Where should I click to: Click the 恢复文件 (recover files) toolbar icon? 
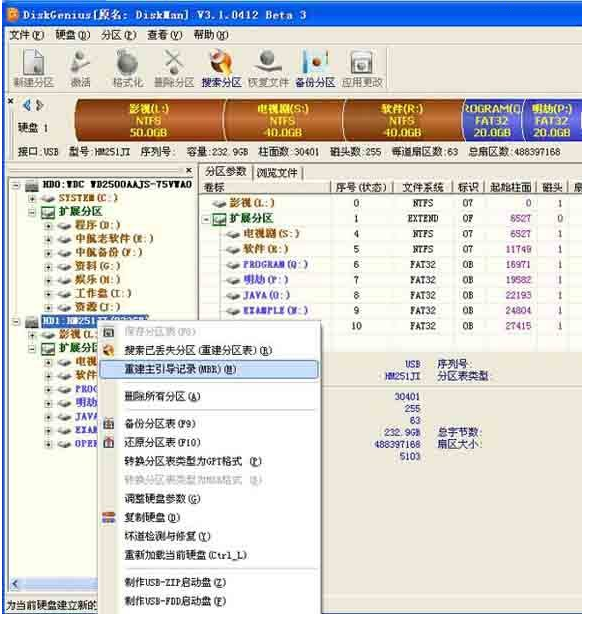click(x=268, y=68)
